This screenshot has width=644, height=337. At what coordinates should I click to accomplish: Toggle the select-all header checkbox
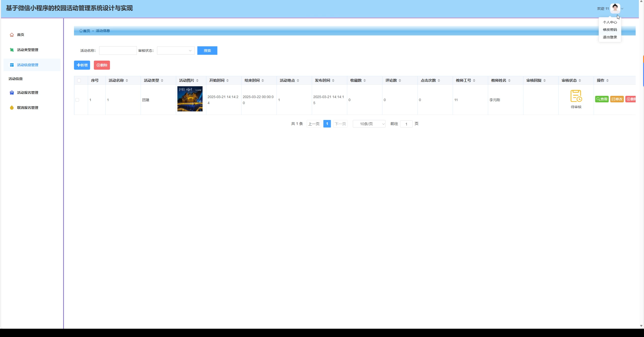pyautogui.click(x=79, y=80)
